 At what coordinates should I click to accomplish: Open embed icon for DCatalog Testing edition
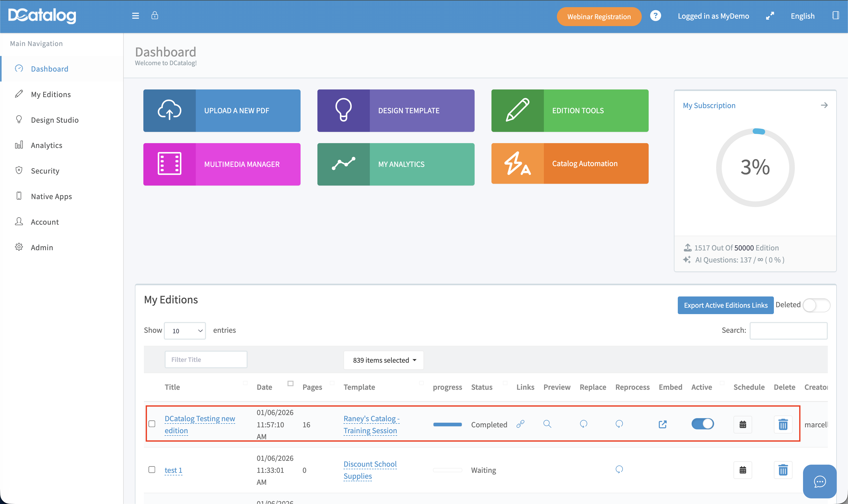pos(662,424)
